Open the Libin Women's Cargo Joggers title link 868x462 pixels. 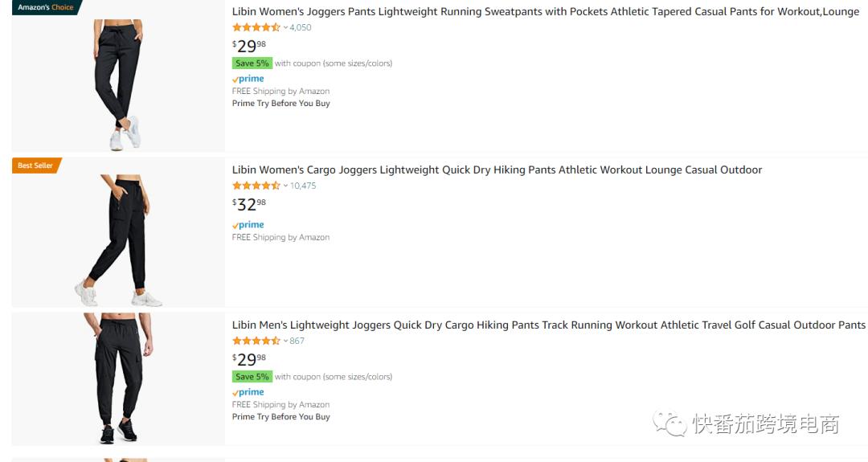click(497, 170)
